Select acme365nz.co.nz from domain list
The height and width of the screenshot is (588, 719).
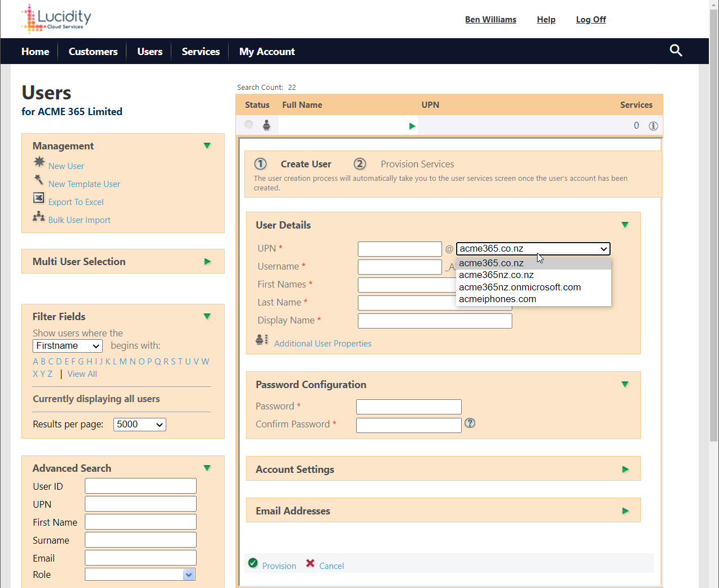(x=534, y=275)
